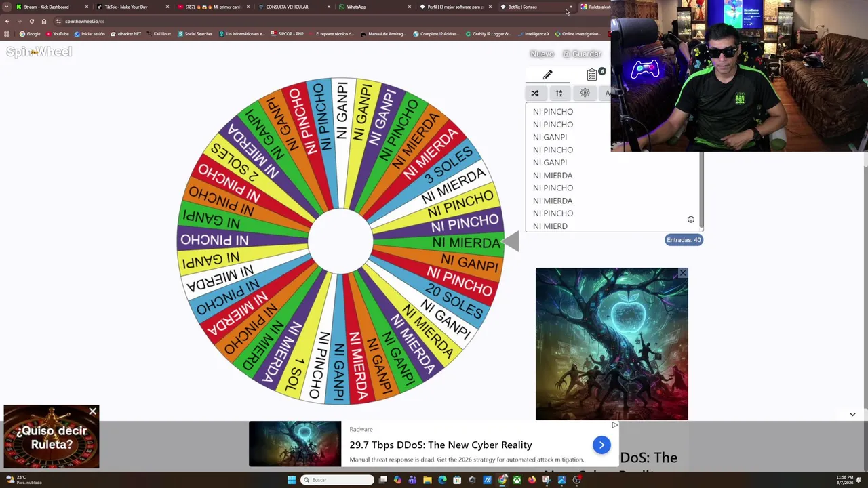Collapse the ad panel chevron
Image resolution: width=868 pixels, height=488 pixels.
852,414
